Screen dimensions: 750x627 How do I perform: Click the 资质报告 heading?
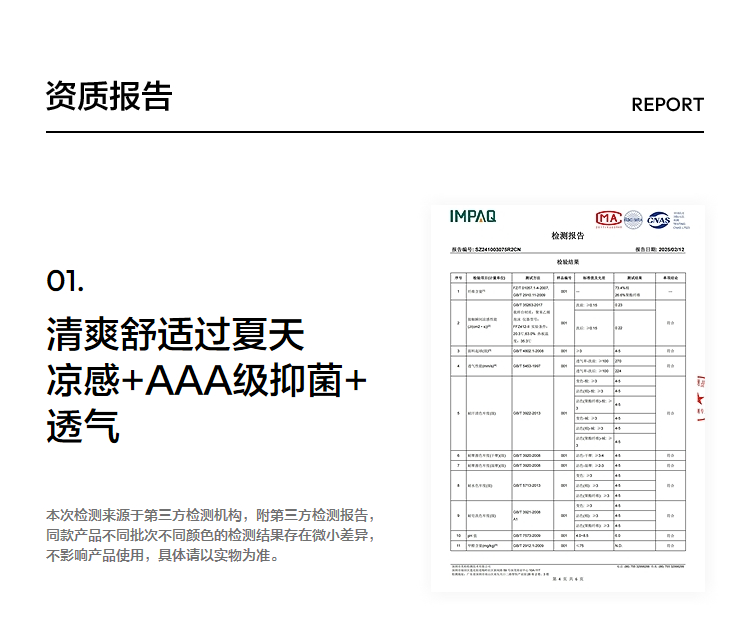click(109, 96)
